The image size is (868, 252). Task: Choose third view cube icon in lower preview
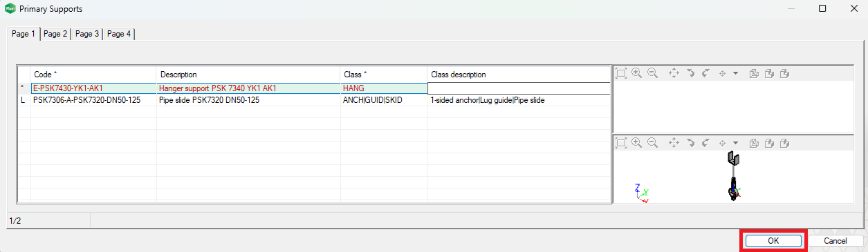click(785, 143)
